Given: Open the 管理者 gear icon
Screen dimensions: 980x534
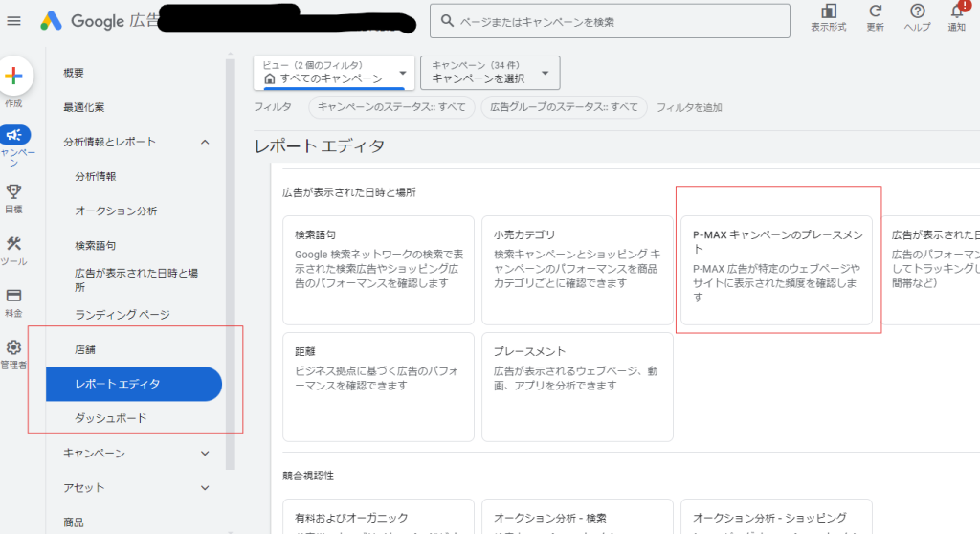Looking at the screenshot, I should tap(14, 347).
